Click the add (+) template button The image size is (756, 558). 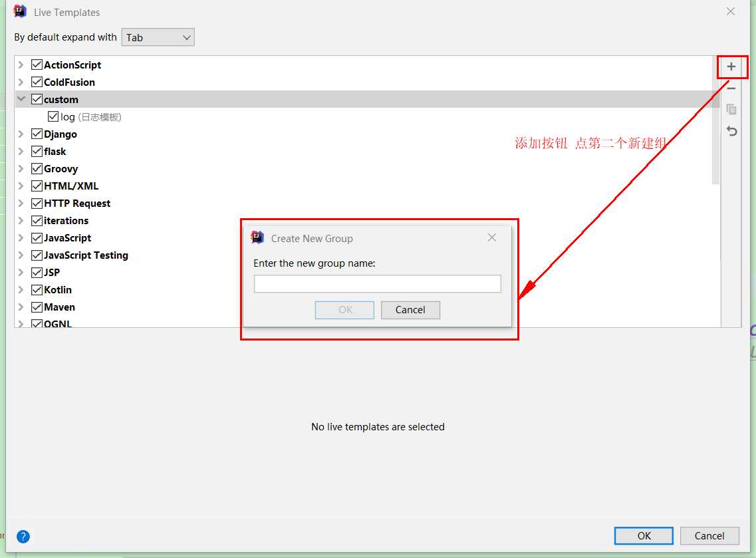point(731,67)
